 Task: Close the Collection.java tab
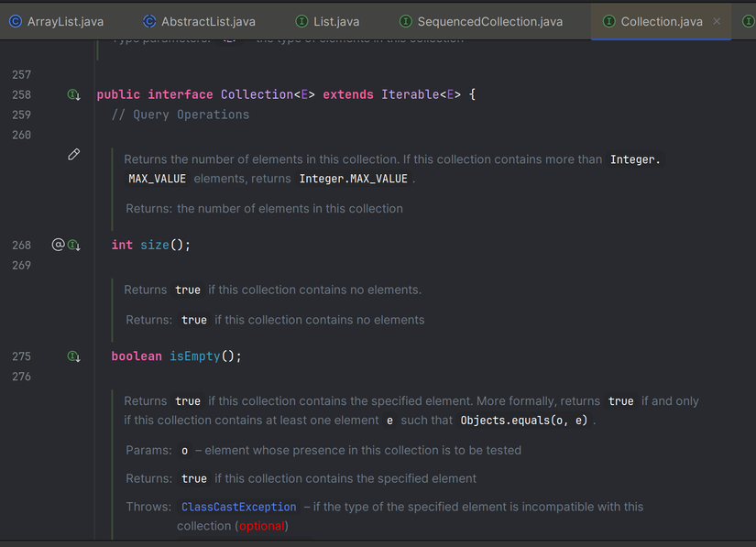[717, 21]
